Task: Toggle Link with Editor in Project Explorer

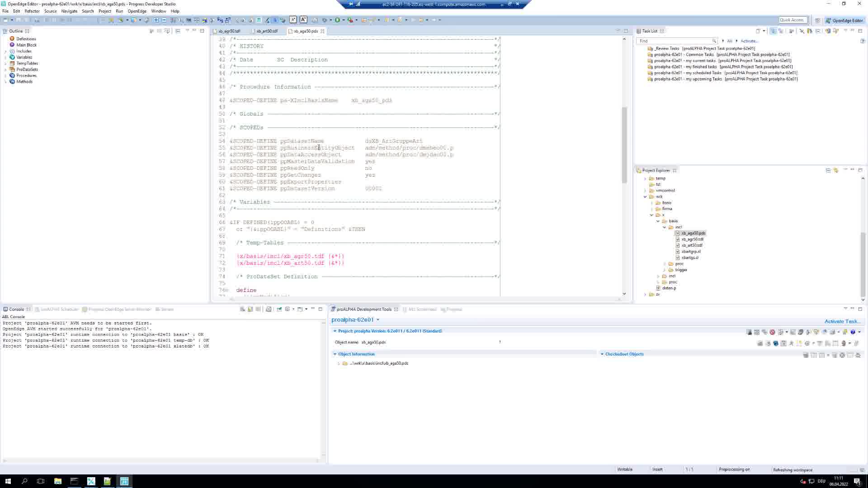Action: pos(836,170)
